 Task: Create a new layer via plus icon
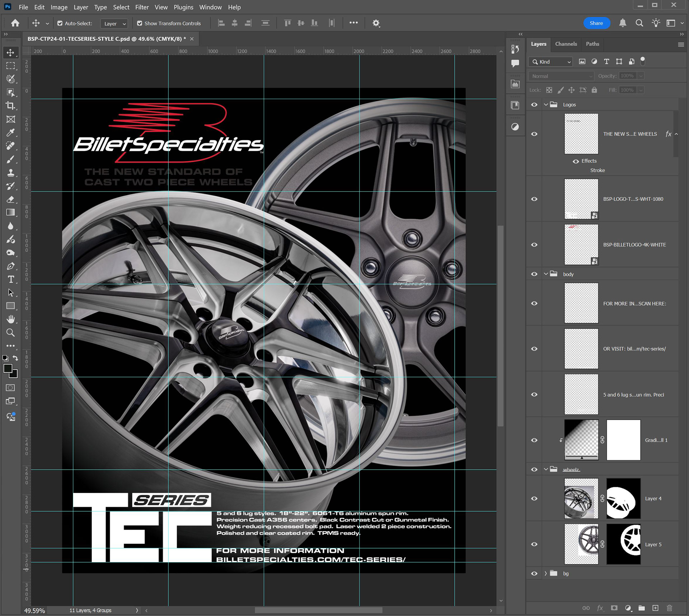tap(655, 608)
